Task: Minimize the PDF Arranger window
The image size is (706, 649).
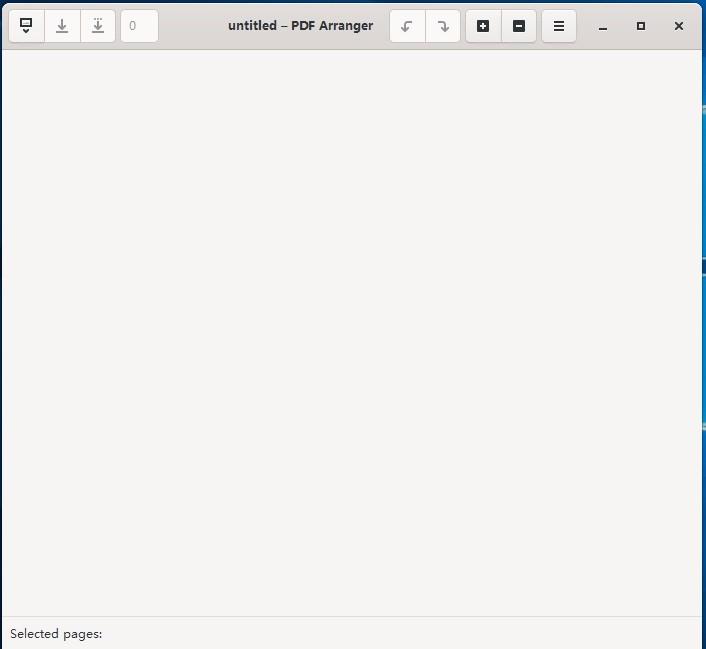Action: click(x=603, y=27)
